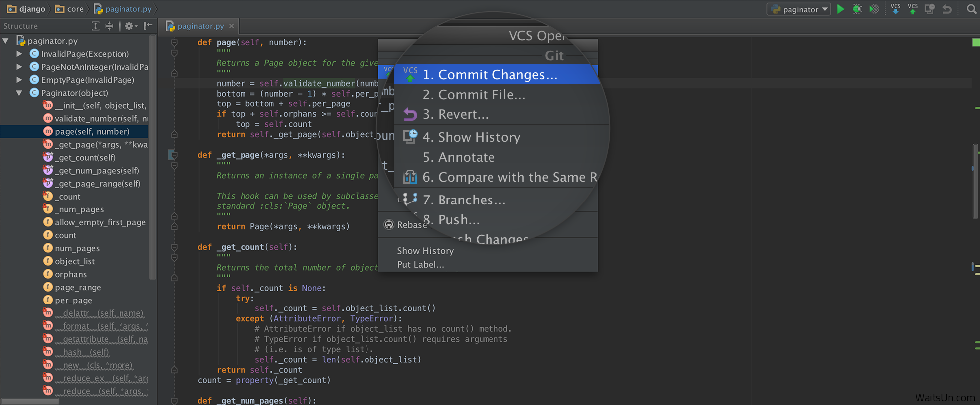Image resolution: width=980 pixels, height=405 pixels.
Task: Open the search everywhere magnifier
Action: [971, 9]
